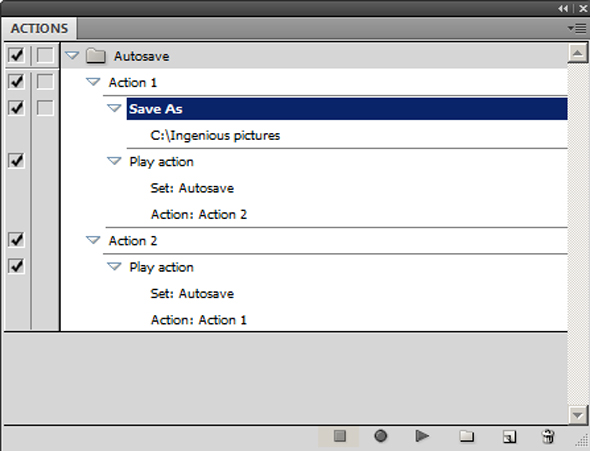Begin recording with the round record button
Image resolution: width=590 pixels, height=451 pixels.
(380, 436)
